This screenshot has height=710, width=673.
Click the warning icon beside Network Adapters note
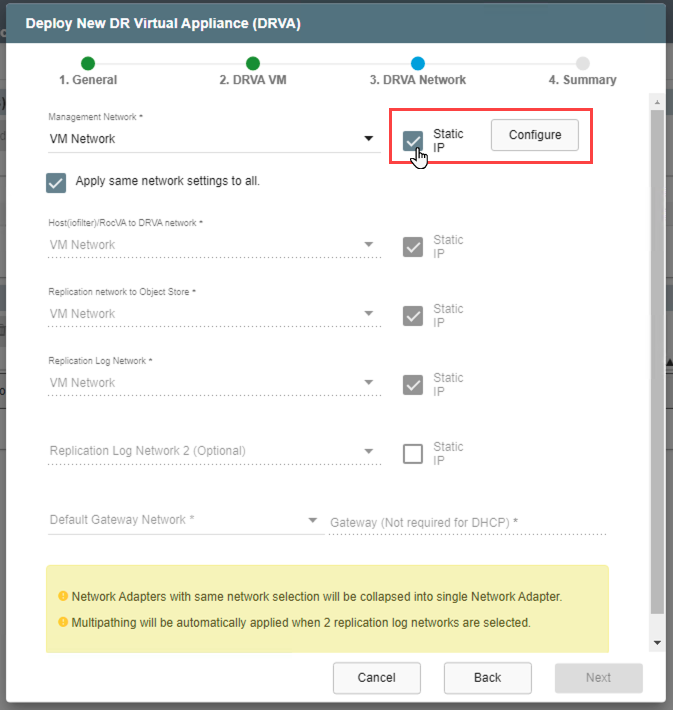click(x=63, y=597)
